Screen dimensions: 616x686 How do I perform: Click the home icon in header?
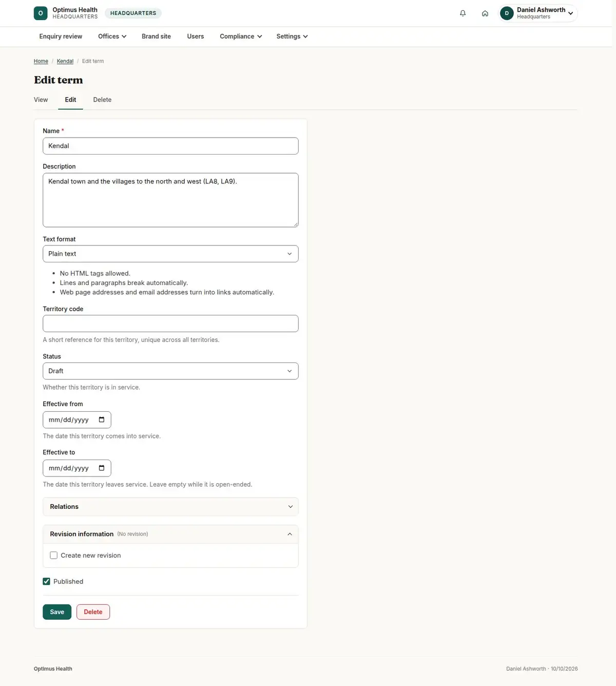click(485, 13)
